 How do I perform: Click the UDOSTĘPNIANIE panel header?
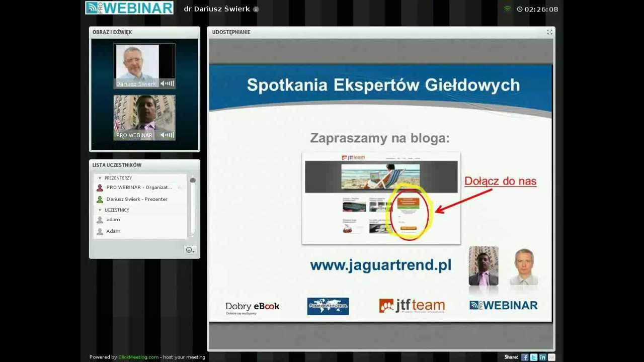click(x=381, y=32)
